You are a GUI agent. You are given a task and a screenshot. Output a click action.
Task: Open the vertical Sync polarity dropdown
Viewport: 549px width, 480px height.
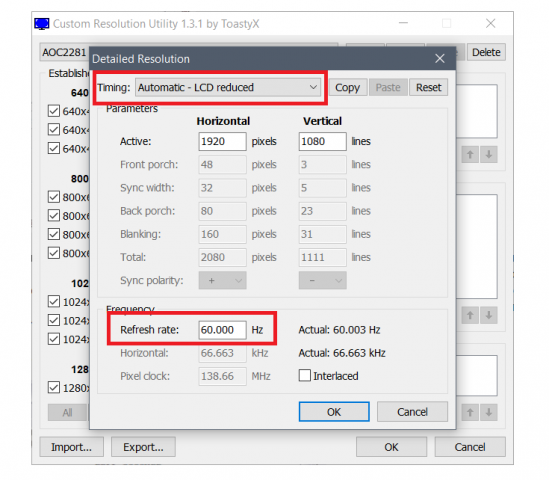point(322,280)
